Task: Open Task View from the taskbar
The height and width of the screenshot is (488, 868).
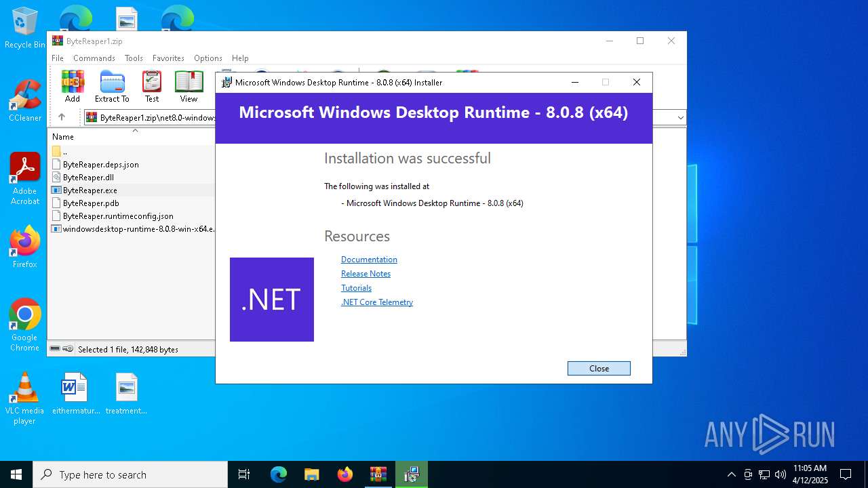Action: (x=244, y=474)
